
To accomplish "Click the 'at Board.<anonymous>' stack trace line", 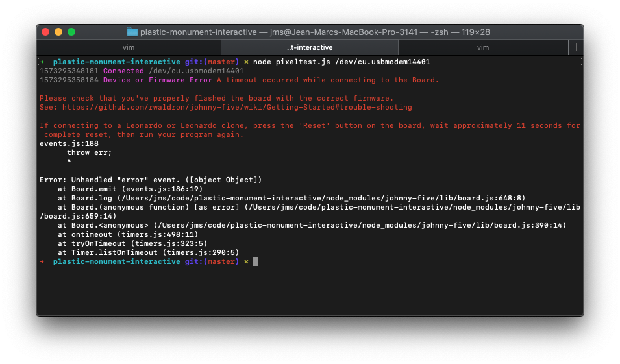I will click(x=312, y=225).
